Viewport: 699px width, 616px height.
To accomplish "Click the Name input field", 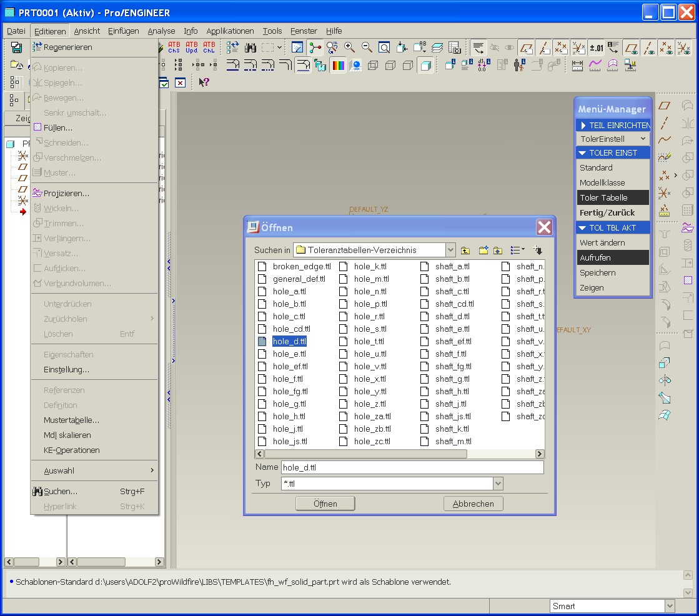I will (x=412, y=467).
